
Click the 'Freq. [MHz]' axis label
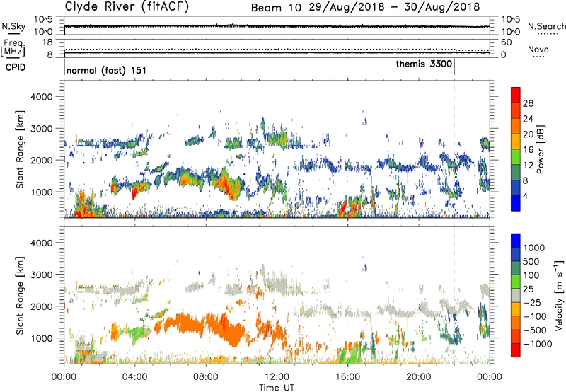[13, 48]
